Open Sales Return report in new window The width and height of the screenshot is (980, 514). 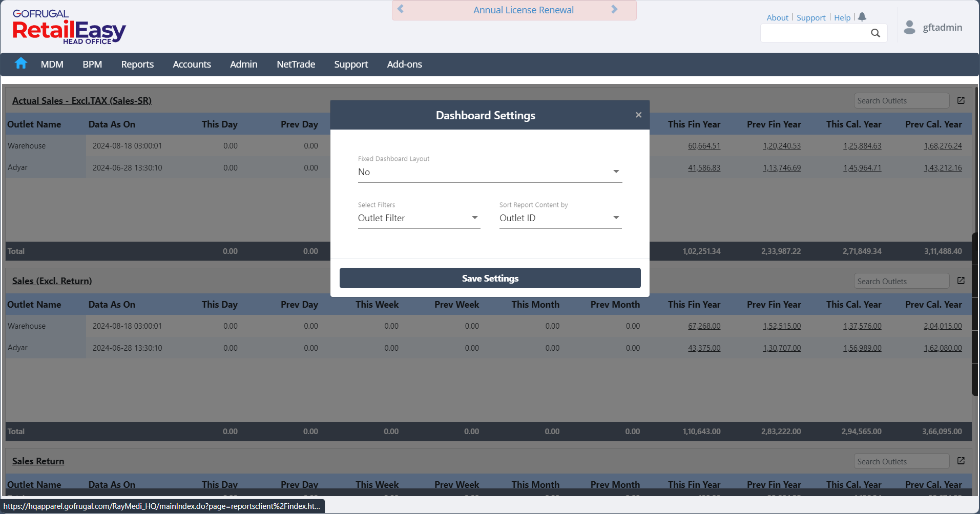pyautogui.click(x=961, y=461)
